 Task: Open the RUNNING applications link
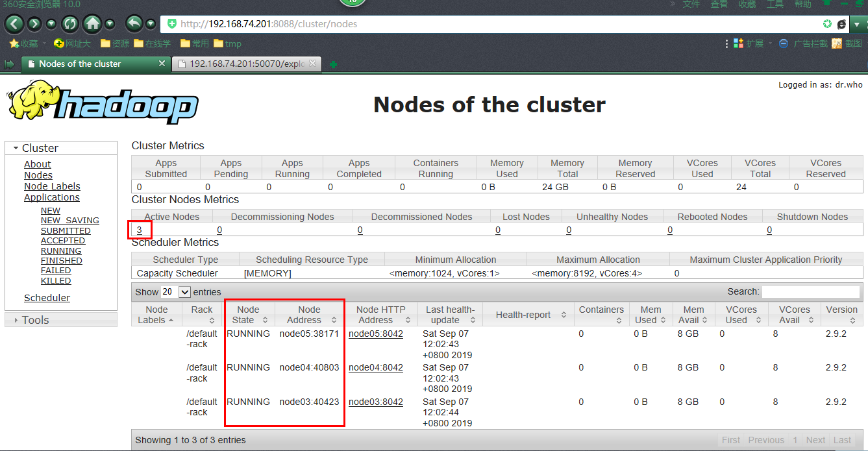click(61, 251)
